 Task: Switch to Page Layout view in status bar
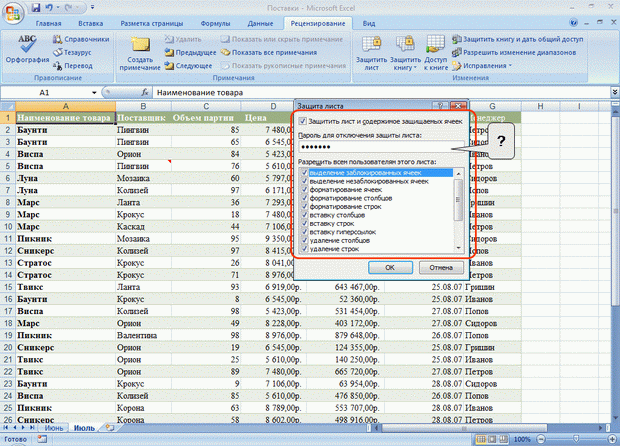[492, 439]
